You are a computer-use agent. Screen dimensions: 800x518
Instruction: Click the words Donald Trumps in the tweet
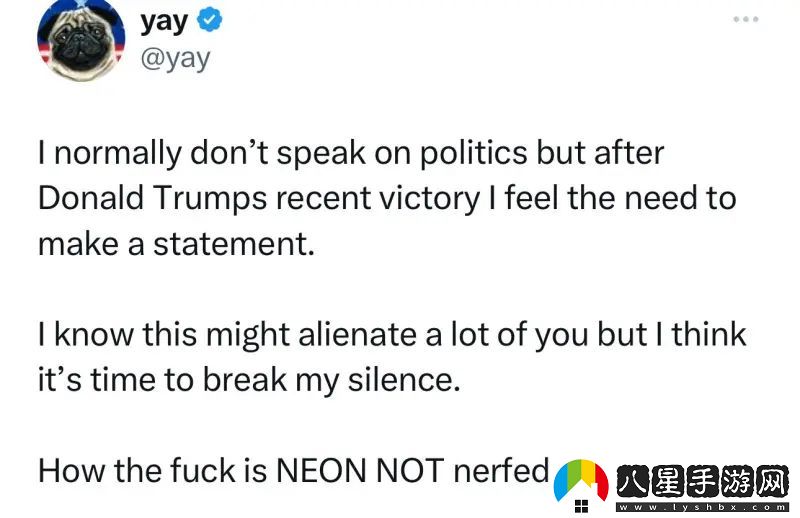[x=153, y=198]
